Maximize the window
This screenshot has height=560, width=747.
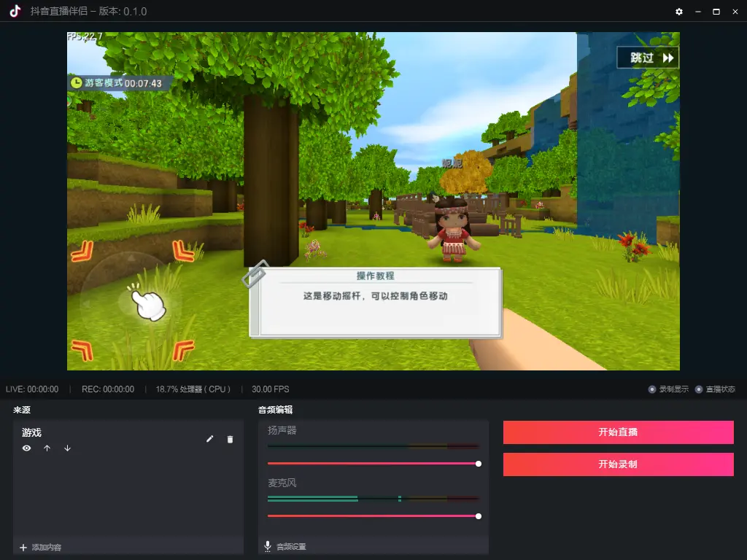716,12
